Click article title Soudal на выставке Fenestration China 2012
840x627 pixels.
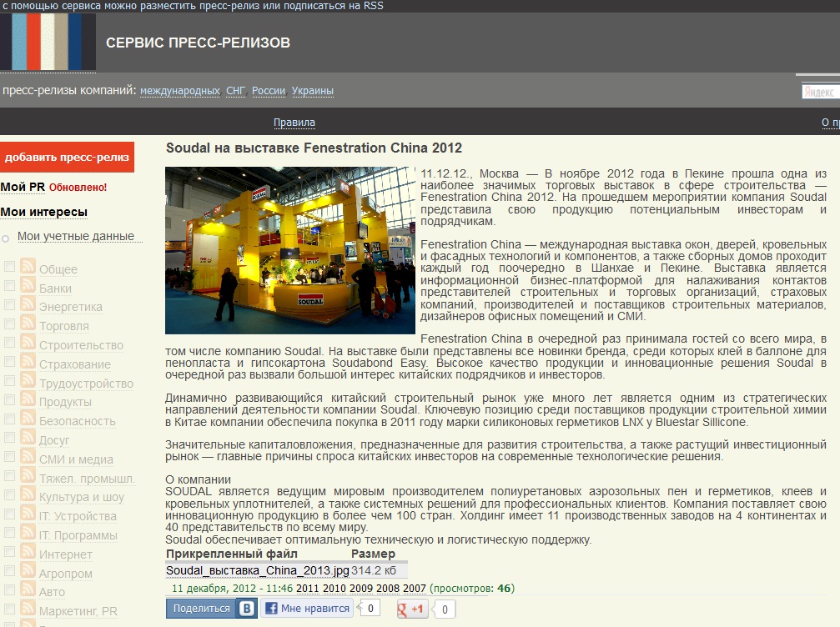point(314,148)
